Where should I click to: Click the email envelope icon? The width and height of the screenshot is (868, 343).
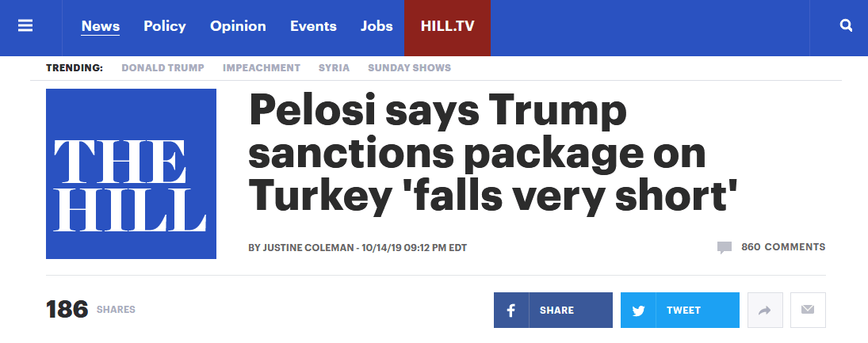click(x=808, y=311)
